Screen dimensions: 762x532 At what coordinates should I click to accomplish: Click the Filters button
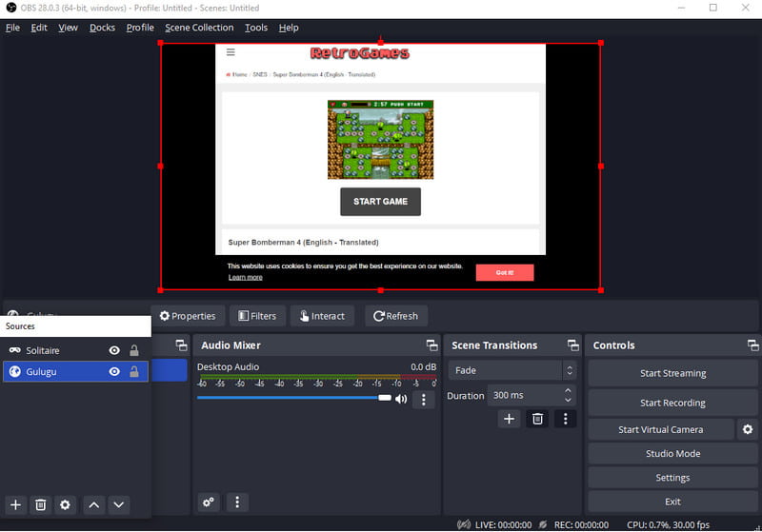(256, 316)
